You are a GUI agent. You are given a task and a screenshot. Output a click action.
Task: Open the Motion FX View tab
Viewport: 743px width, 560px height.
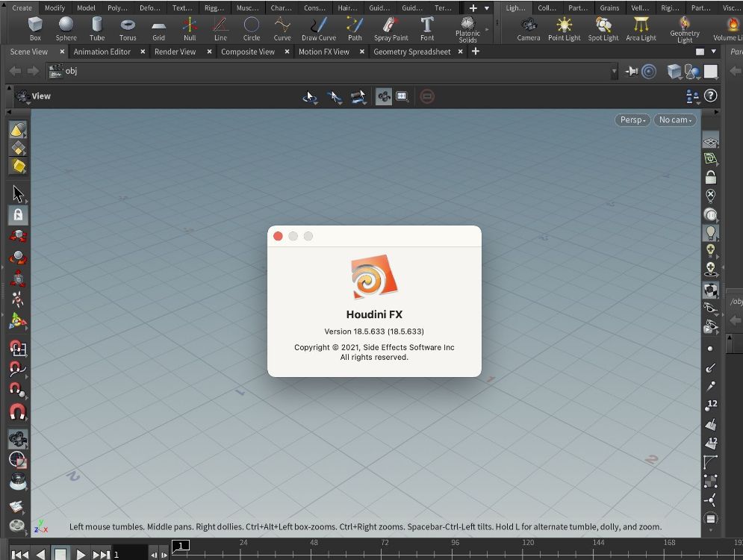pyautogui.click(x=323, y=52)
